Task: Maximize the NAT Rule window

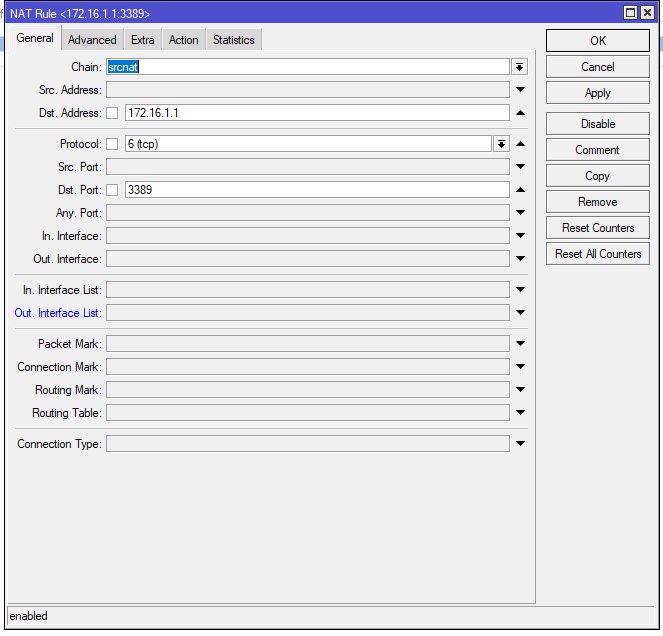Action: pos(630,13)
